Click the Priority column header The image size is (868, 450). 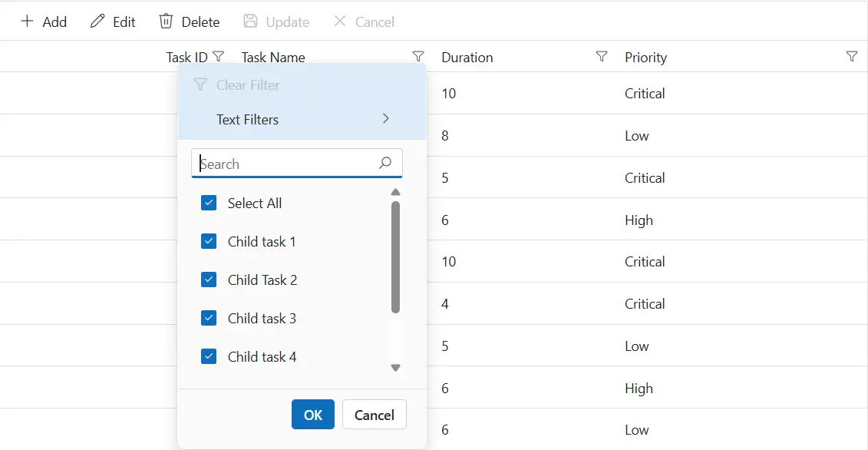(x=645, y=57)
